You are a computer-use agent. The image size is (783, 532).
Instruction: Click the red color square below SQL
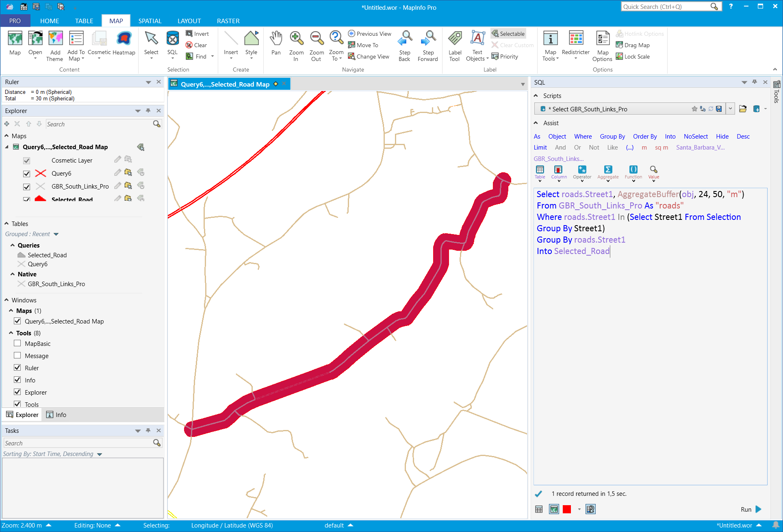[x=567, y=509]
